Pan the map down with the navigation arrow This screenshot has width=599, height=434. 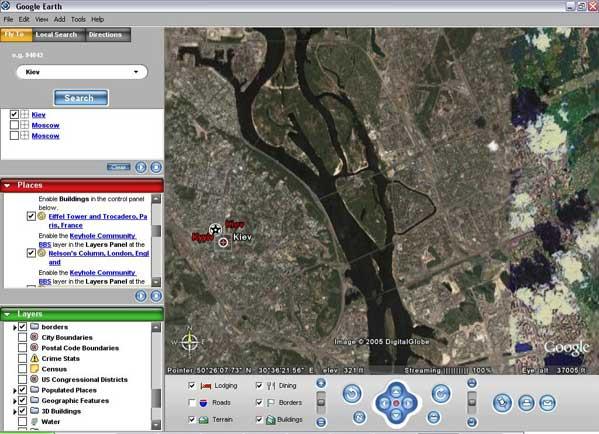click(x=396, y=415)
